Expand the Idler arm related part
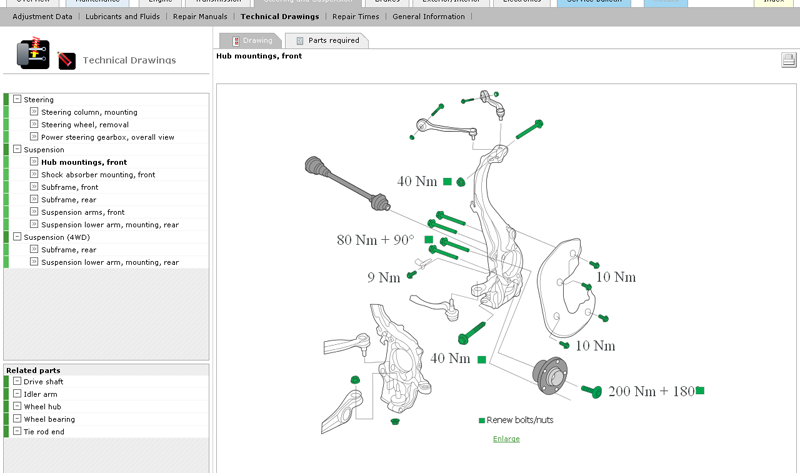Screen dimensions: 800x473 [17, 394]
